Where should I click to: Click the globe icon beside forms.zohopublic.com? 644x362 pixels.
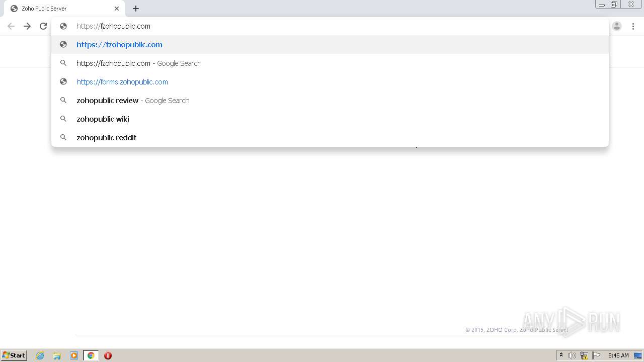pyautogui.click(x=63, y=81)
